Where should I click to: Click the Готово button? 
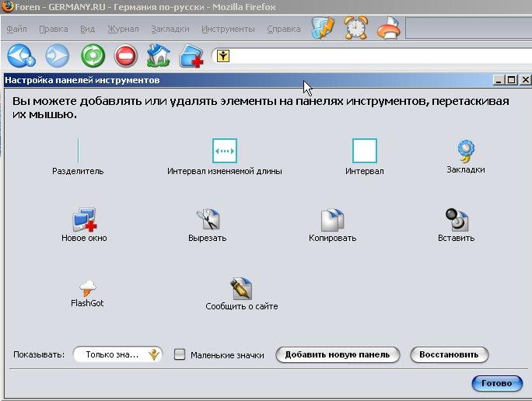[497, 383]
